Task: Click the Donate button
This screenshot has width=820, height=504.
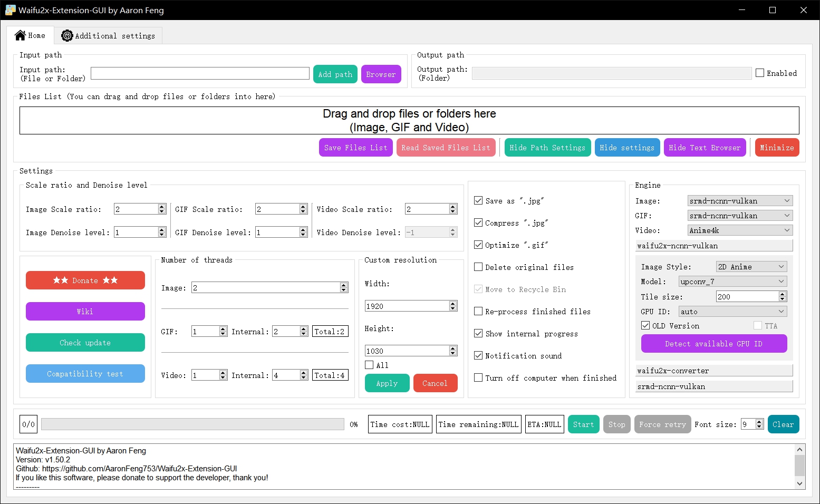Action: pyautogui.click(x=85, y=280)
